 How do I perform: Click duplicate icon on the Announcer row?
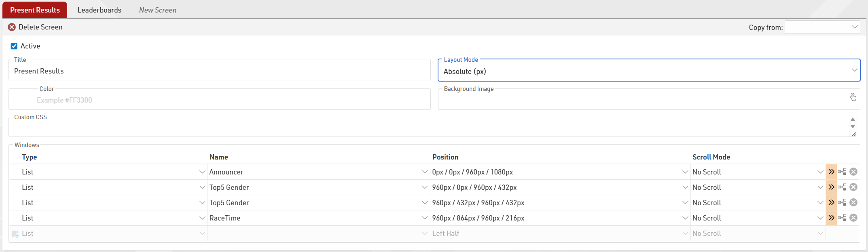pyautogui.click(x=842, y=172)
